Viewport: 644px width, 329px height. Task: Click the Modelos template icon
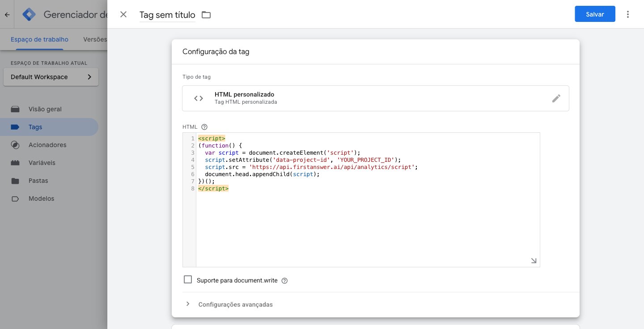coord(15,198)
